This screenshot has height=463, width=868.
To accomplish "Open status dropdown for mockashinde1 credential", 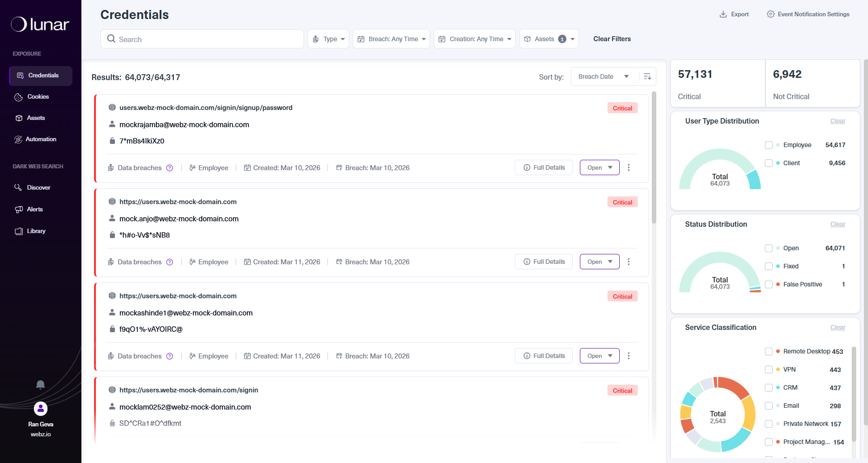I will 600,356.
